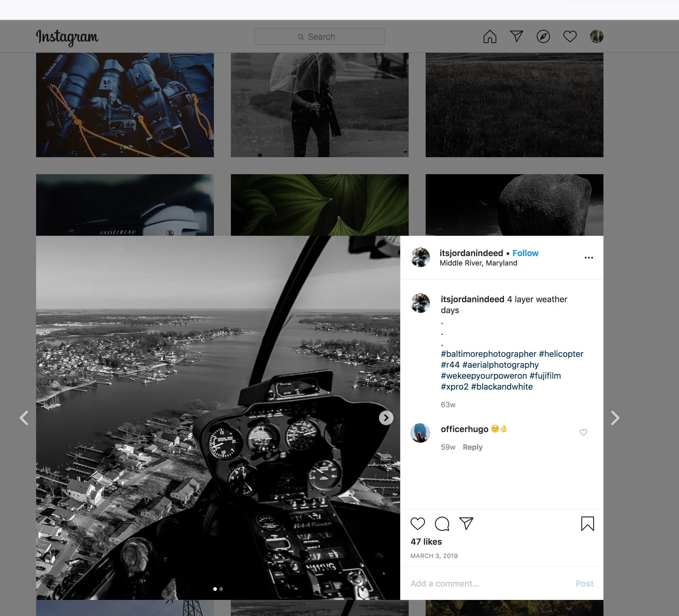Image resolution: width=679 pixels, height=616 pixels.
Task: Open the #helicopter hashtag
Action: click(561, 354)
